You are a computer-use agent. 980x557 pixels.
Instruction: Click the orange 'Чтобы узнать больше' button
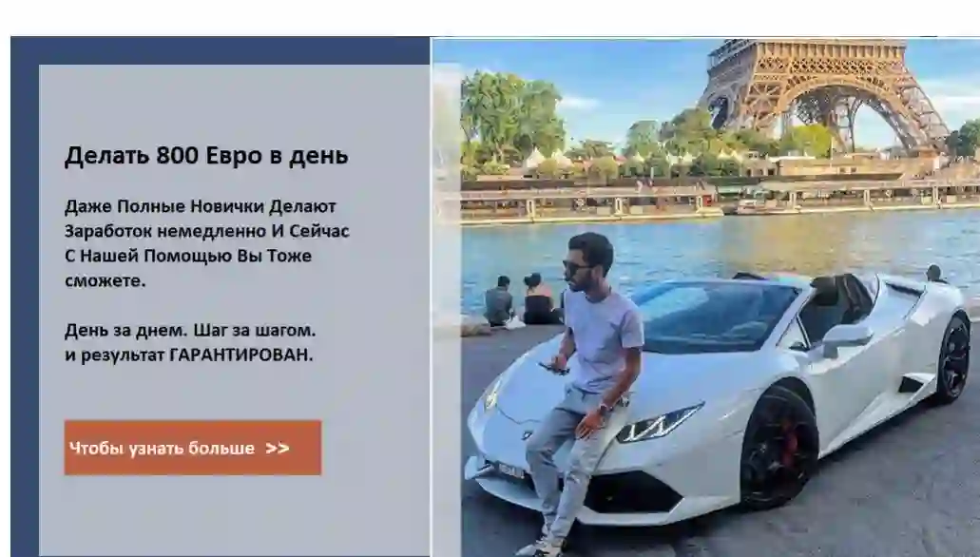pyautogui.click(x=193, y=448)
